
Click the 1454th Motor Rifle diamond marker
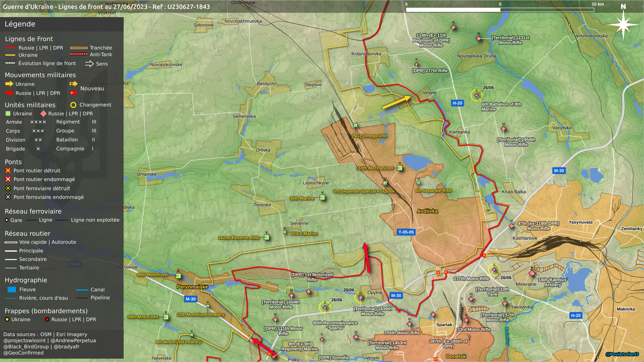pos(503,129)
